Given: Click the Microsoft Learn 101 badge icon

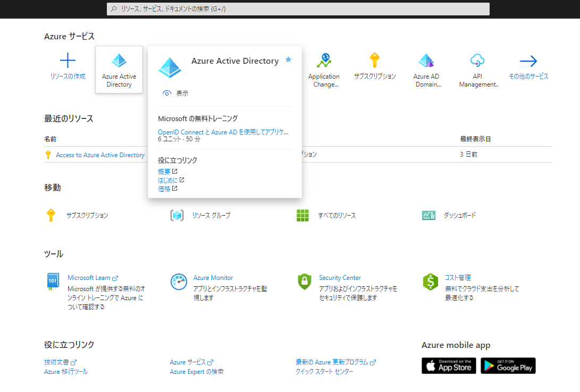Looking at the screenshot, I should click(53, 282).
